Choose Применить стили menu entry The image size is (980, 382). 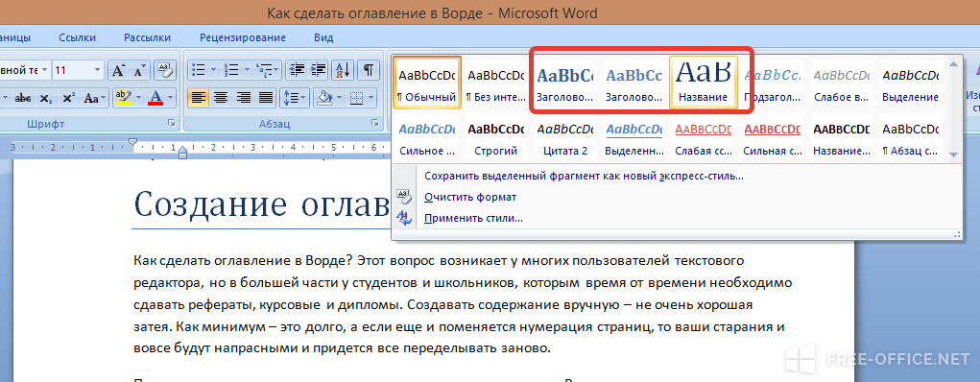click(474, 218)
